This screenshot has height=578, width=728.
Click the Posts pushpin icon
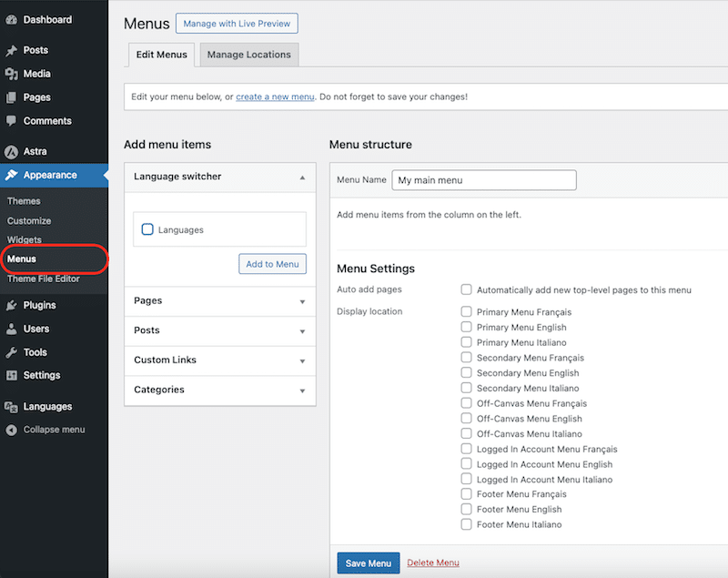pos(12,50)
